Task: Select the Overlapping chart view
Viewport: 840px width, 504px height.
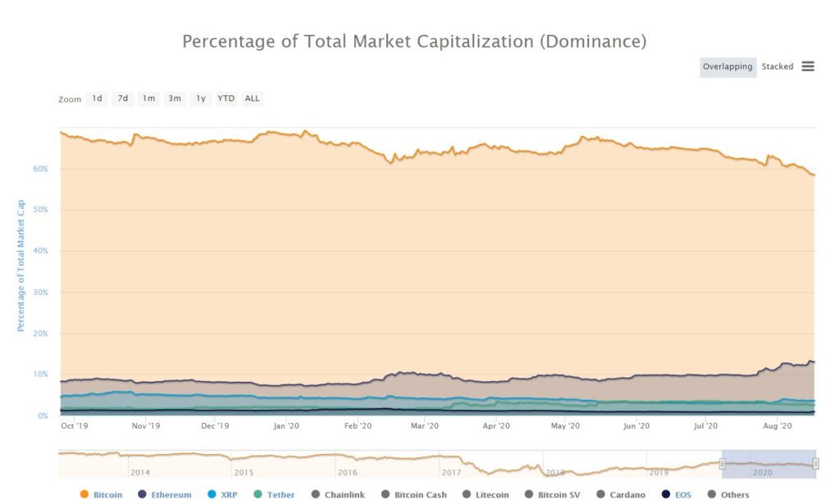Action: point(728,67)
